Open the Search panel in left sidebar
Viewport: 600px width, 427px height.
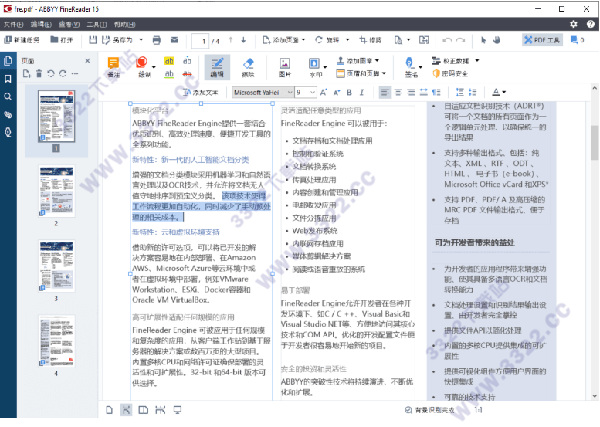tap(8, 96)
